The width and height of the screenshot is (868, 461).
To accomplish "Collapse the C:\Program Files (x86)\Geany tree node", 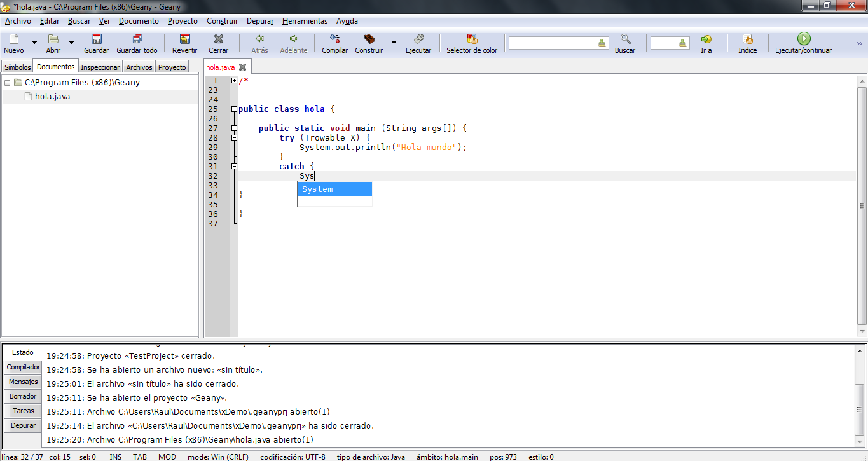I will pyautogui.click(x=7, y=83).
